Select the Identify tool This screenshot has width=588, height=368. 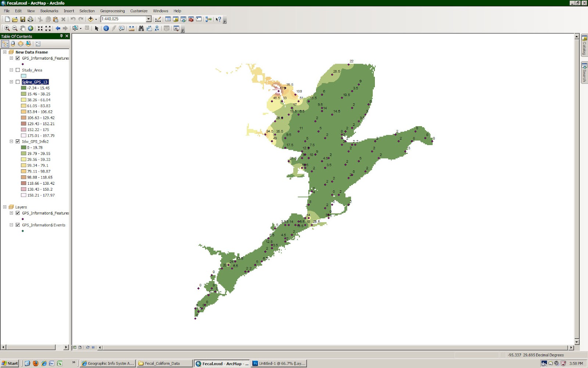click(x=106, y=28)
